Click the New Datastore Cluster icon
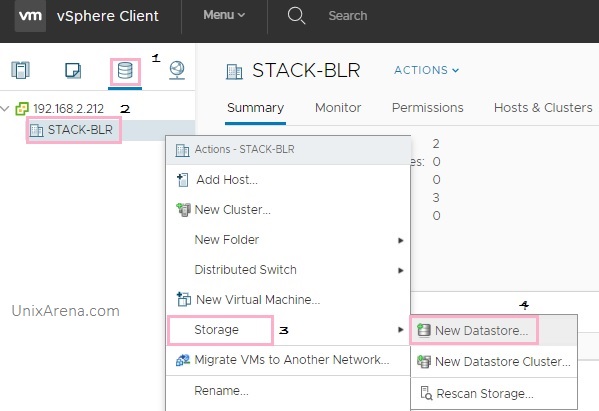Viewport: 599px width, 411px height. pos(424,361)
